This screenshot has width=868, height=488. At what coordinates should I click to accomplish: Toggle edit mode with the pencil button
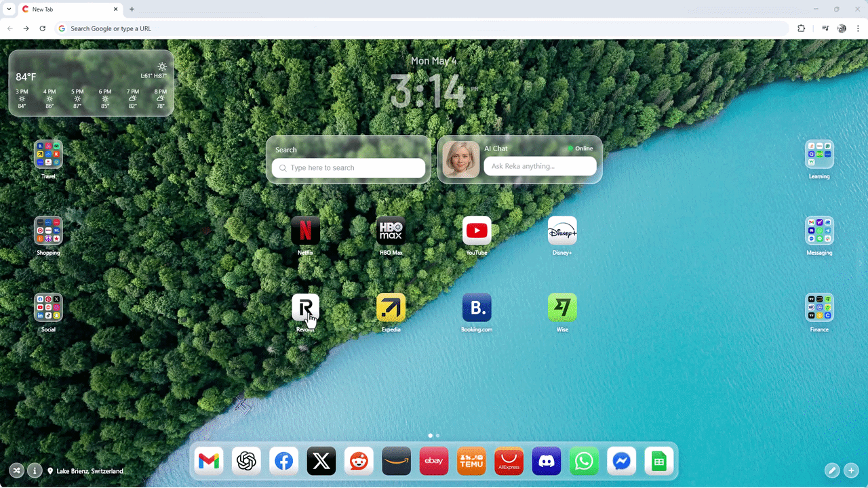832,470
